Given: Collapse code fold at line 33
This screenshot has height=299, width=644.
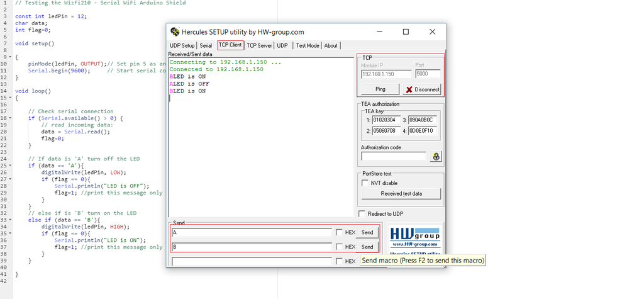Looking at the screenshot, I should coord(10,220).
